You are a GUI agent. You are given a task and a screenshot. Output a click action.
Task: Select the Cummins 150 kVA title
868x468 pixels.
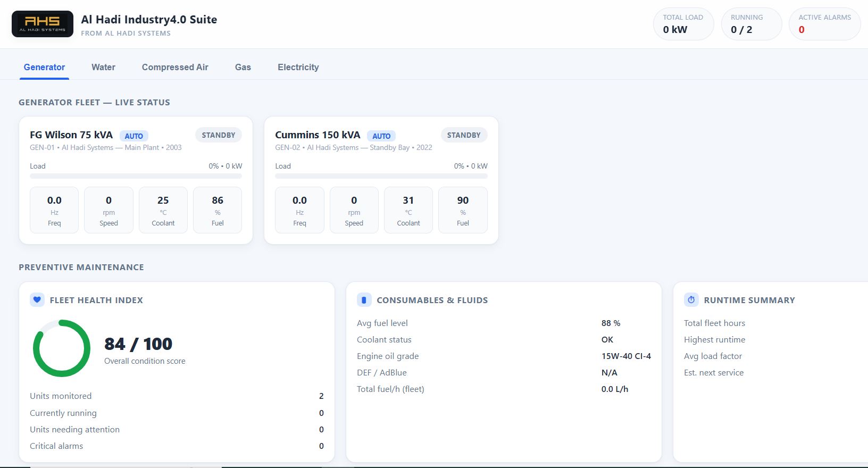coord(318,135)
